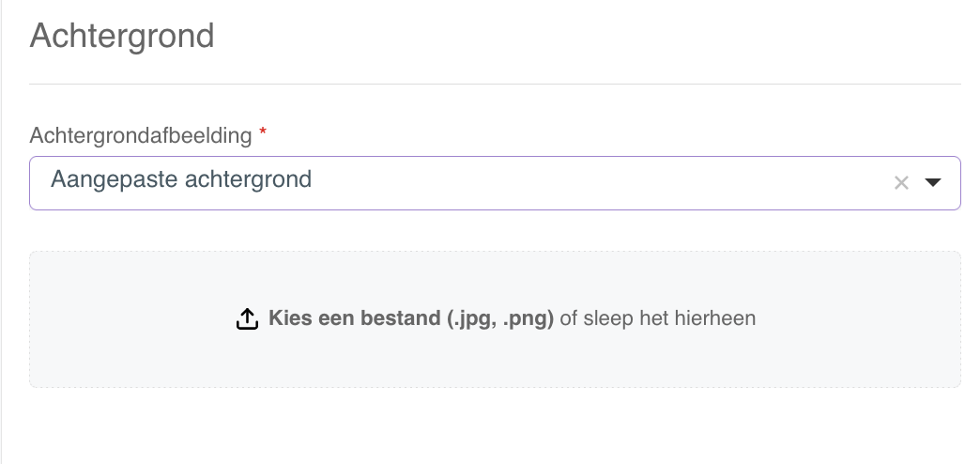The height and width of the screenshot is (464, 980).
Task: Click the divider line under Achtergrond heading
Action: click(x=495, y=84)
